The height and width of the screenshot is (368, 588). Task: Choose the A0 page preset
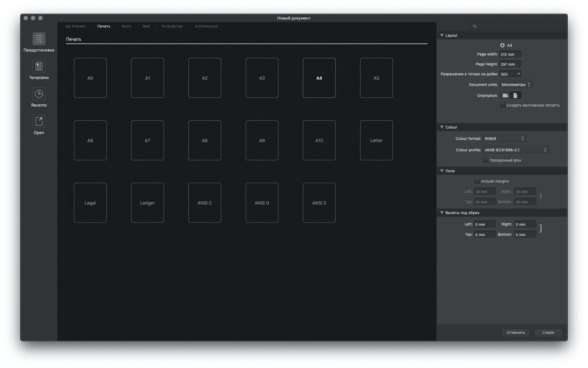pos(90,78)
